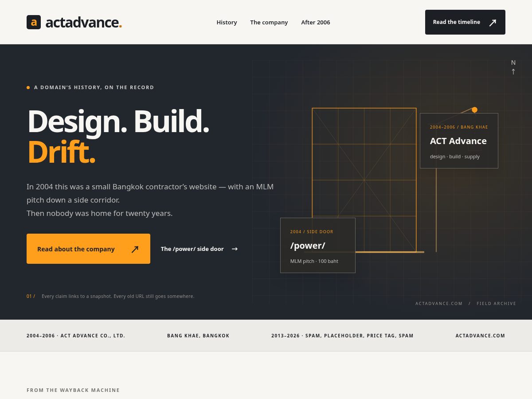The image size is (532, 399).
Task: Click arrow icon on Read about the company
Action: (x=135, y=249)
